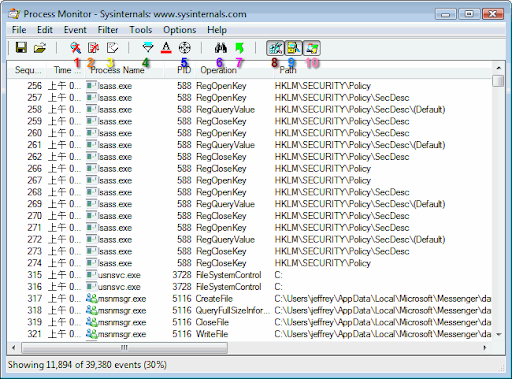
Task: Open the File menu
Action: click(19, 30)
